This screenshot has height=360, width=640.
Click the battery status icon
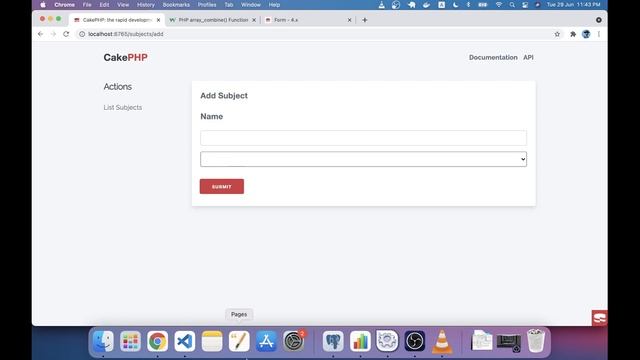[482, 5]
